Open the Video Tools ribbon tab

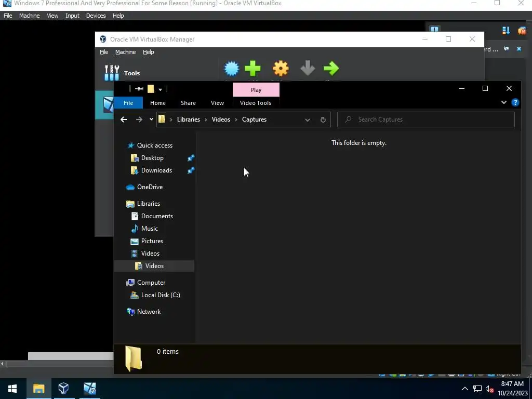pos(256,103)
